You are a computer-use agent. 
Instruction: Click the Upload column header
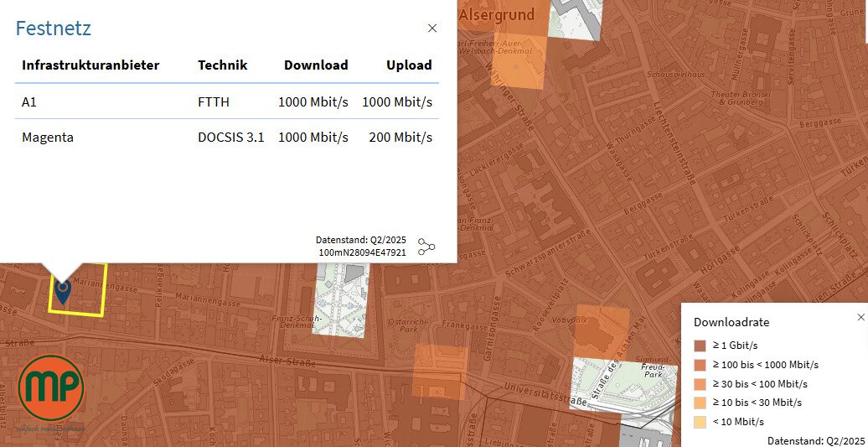coord(409,65)
